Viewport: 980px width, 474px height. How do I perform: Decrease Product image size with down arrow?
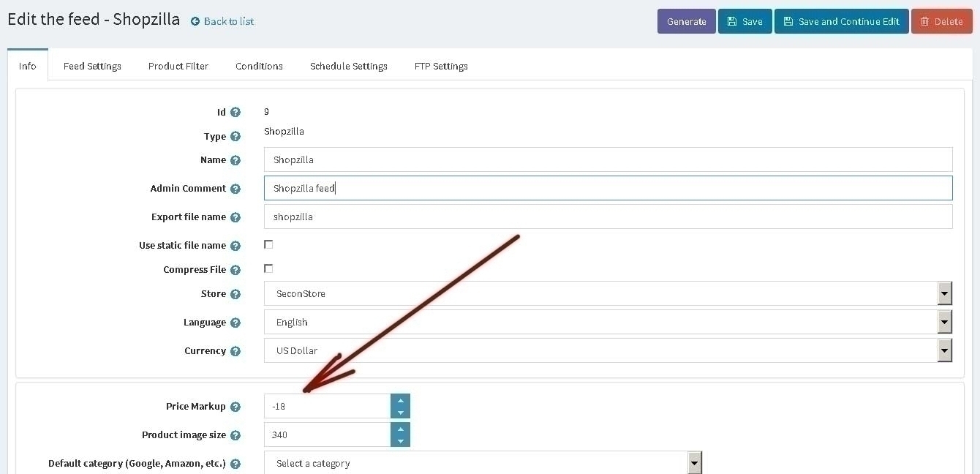tap(400, 441)
